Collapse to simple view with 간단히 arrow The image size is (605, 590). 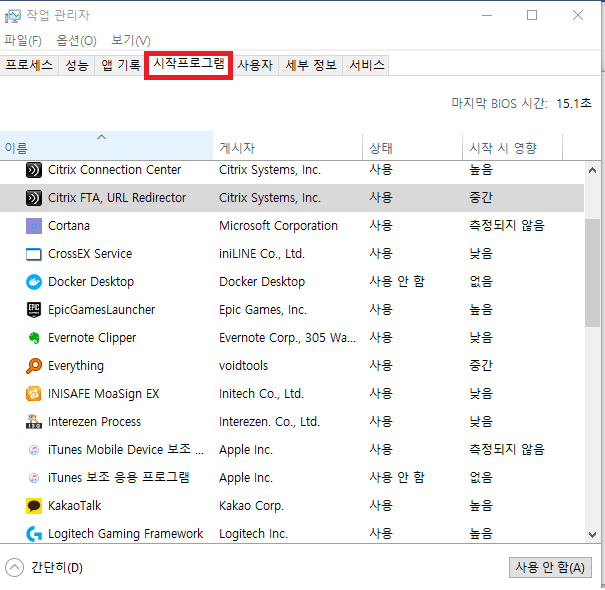pyautogui.click(x=14, y=568)
